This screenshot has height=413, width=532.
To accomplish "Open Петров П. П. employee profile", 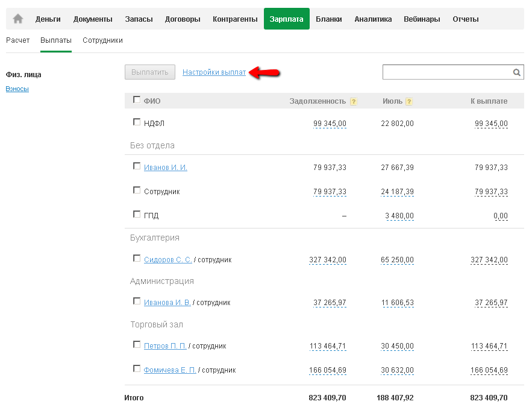I will [x=165, y=346].
